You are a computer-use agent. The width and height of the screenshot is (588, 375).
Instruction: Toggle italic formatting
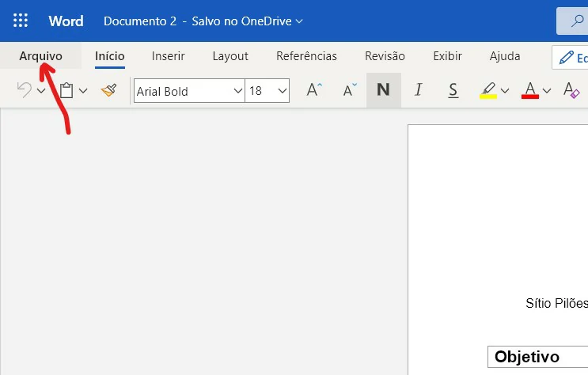pos(418,90)
